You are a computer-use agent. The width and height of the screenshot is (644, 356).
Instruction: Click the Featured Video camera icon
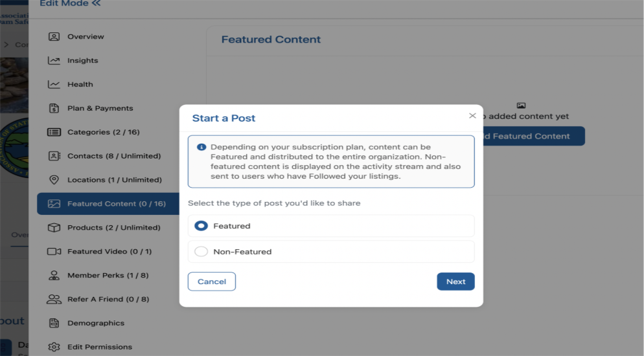(54, 252)
